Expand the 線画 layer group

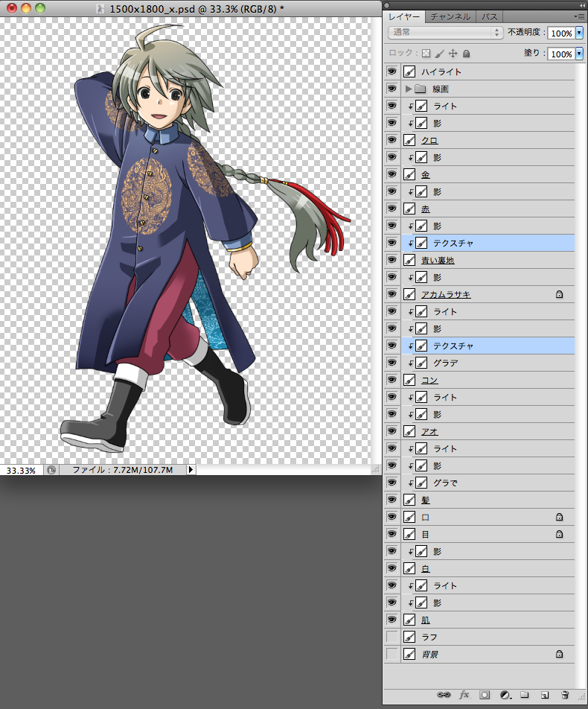tap(408, 89)
